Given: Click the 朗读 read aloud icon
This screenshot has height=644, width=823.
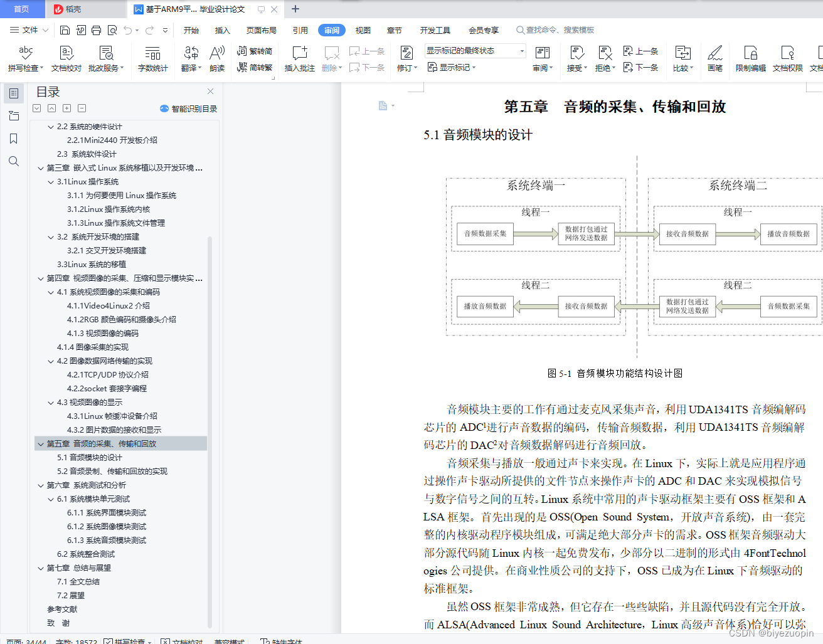Looking at the screenshot, I should pos(217,58).
